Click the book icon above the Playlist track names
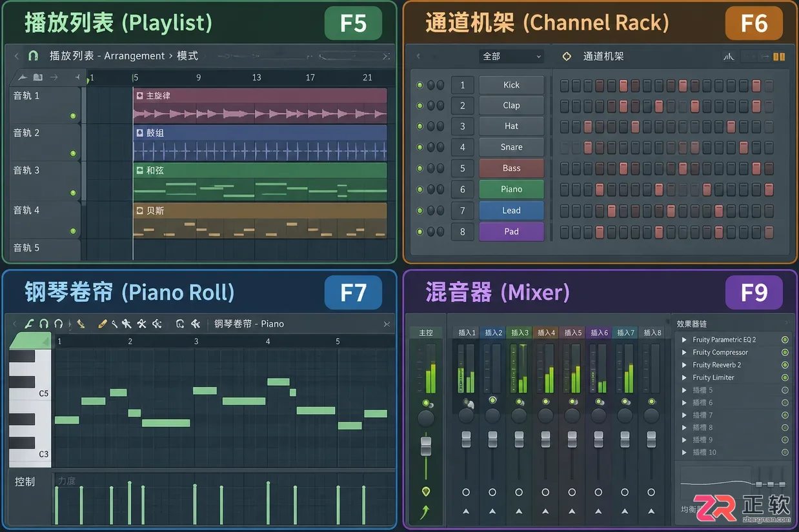This screenshot has width=799, height=532. (x=38, y=77)
